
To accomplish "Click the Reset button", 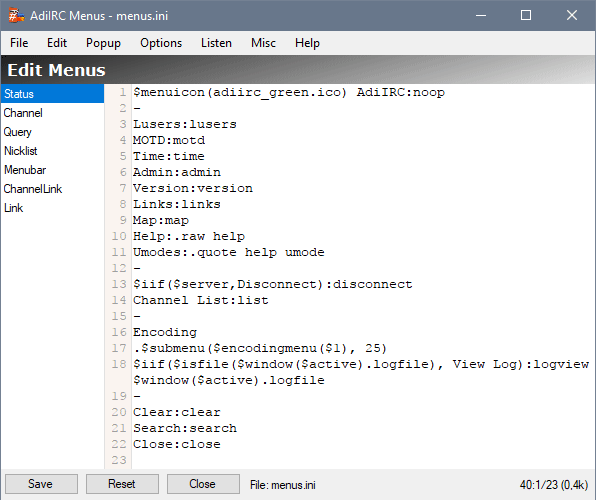I will click(122, 484).
